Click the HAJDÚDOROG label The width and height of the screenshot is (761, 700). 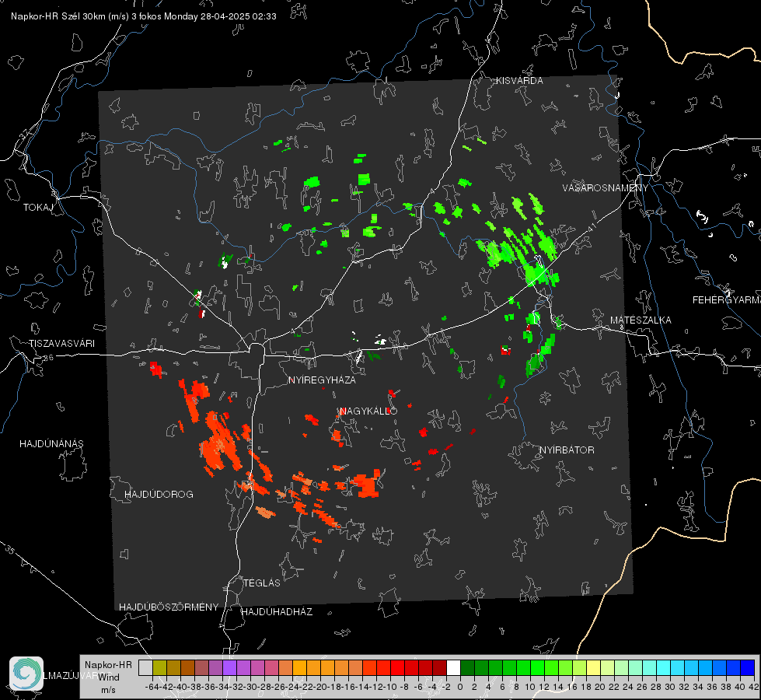click(159, 494)
